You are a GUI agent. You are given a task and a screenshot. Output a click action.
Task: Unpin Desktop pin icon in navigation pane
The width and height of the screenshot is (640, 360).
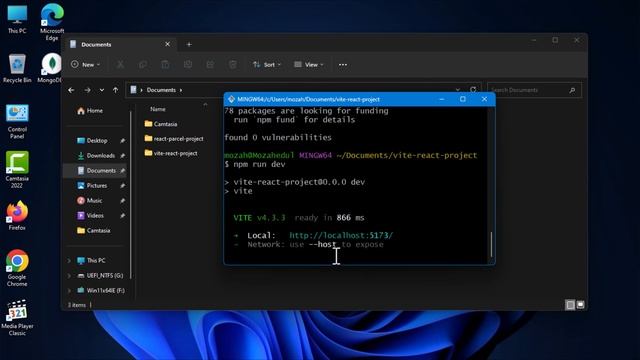point(122,140)
